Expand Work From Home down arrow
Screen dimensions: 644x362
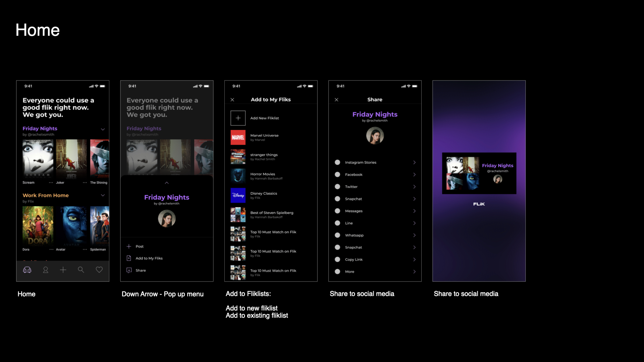pos(103,195)
